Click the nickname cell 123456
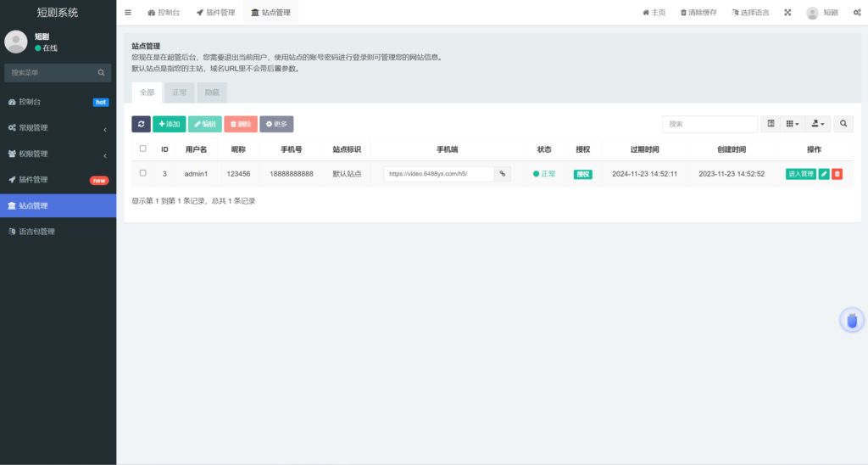The height and width of the screenshot is (465, 868). (x=238, y=174)
